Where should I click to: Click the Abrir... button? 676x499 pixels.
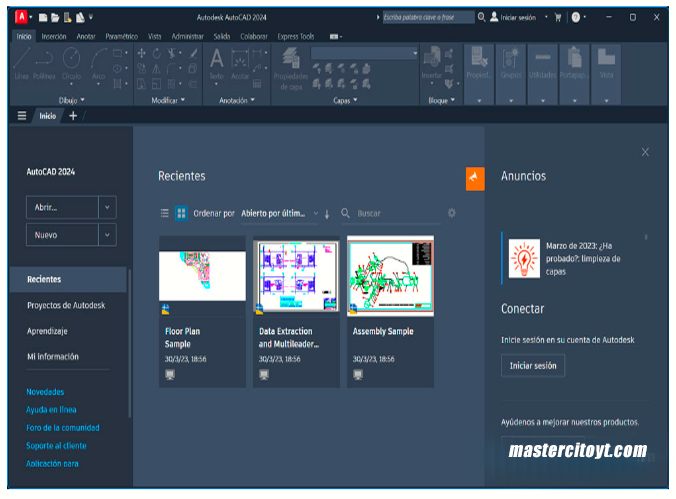coord(62,207)
